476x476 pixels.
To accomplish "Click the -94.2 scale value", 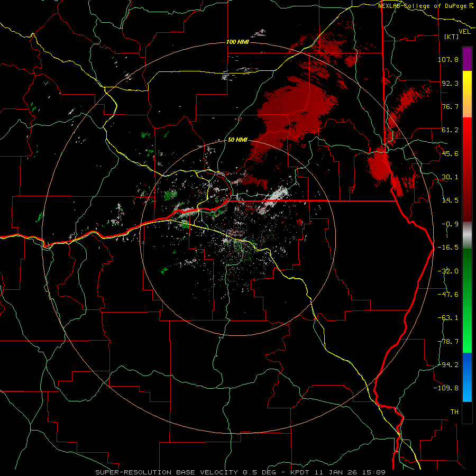I will [448, 365].
